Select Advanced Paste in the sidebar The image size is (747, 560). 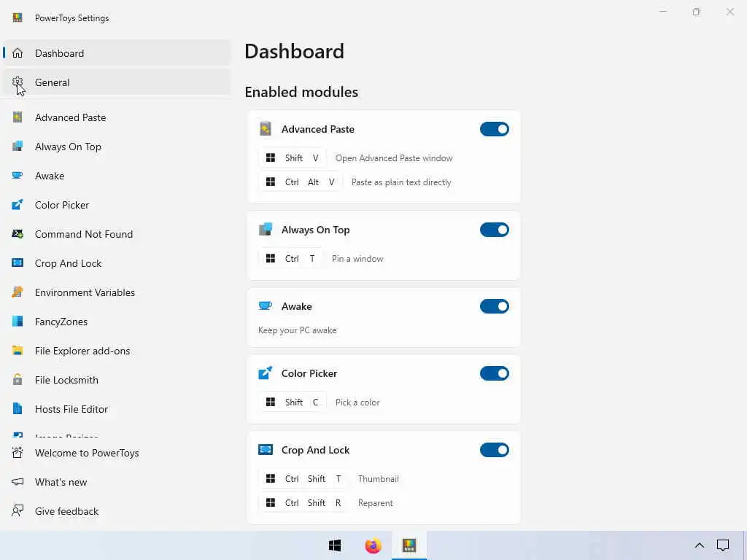click(117, 117)
